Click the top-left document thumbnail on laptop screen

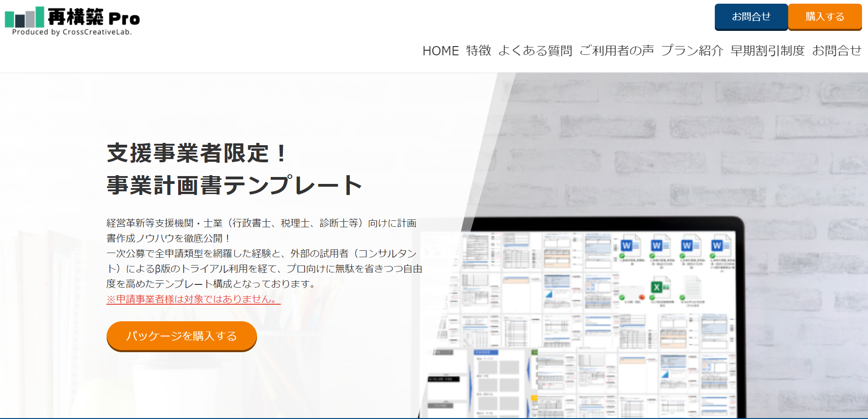click(476, 250)
